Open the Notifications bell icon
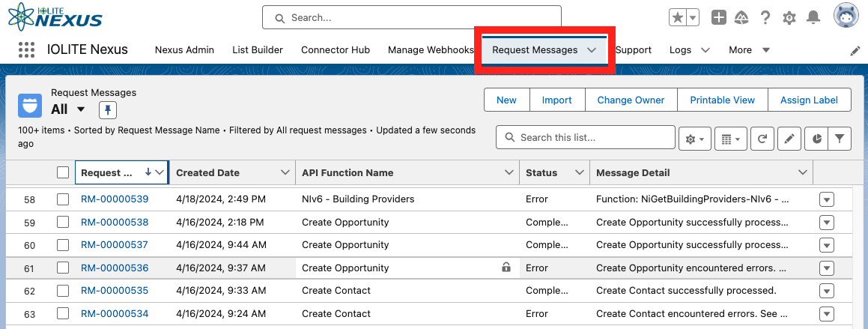Viewport: 868px width, 329px height. (x=813, y=18)
